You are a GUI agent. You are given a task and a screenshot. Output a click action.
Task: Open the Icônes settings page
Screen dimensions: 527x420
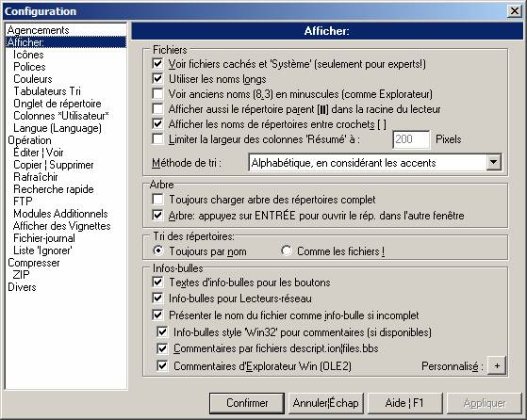[x=28, y=55]
